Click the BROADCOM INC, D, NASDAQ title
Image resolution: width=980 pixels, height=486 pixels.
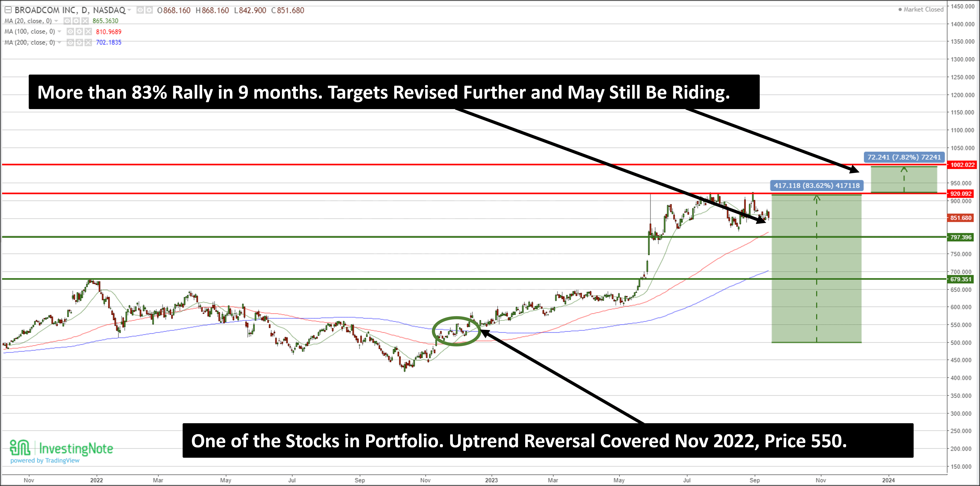[70, 10]
